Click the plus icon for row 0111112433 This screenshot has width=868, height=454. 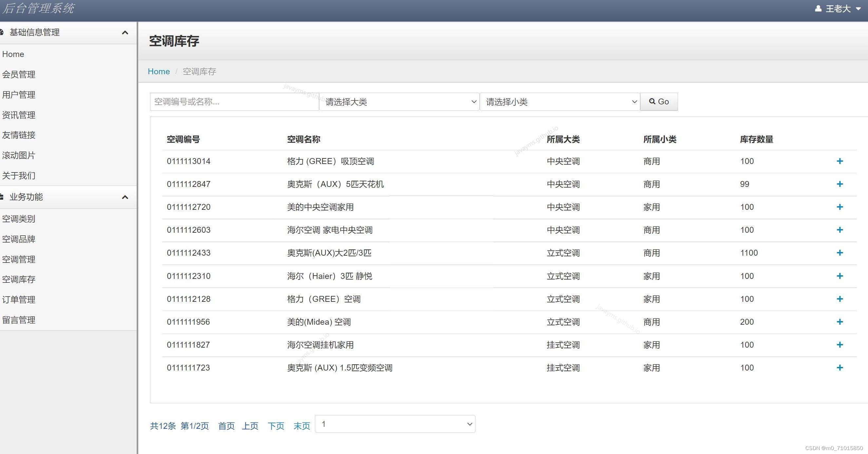840,253
